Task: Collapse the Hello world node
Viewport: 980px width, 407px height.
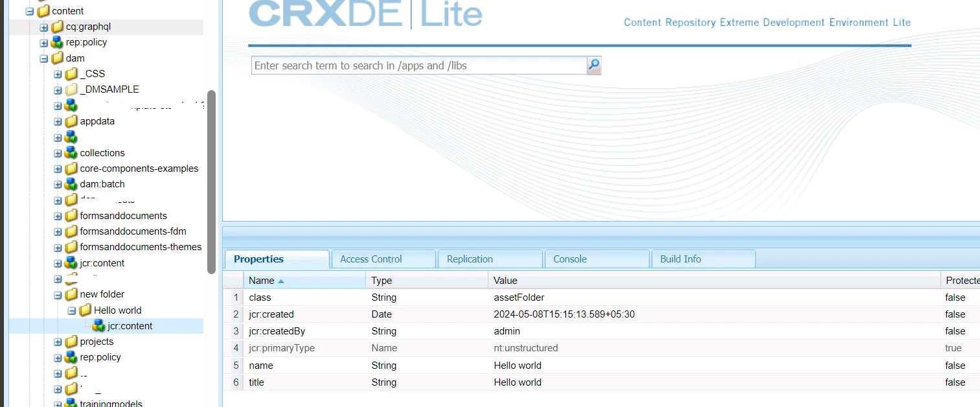Action: (71, 310)
